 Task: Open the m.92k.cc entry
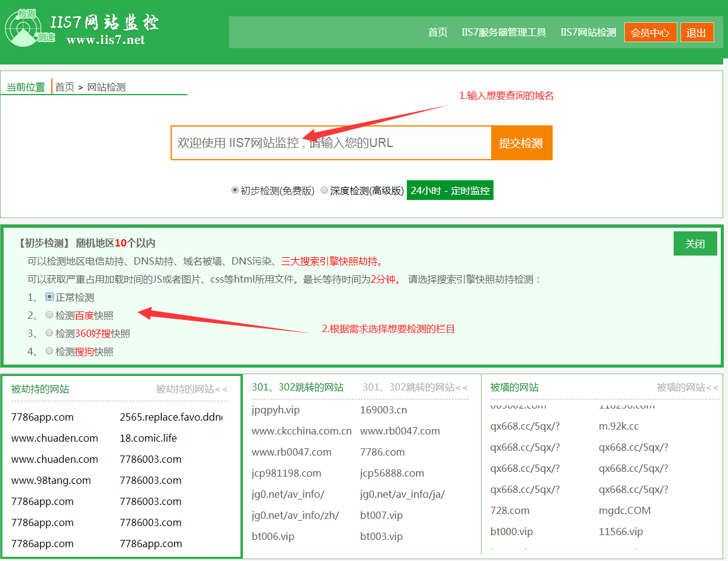tap(618, 426)
